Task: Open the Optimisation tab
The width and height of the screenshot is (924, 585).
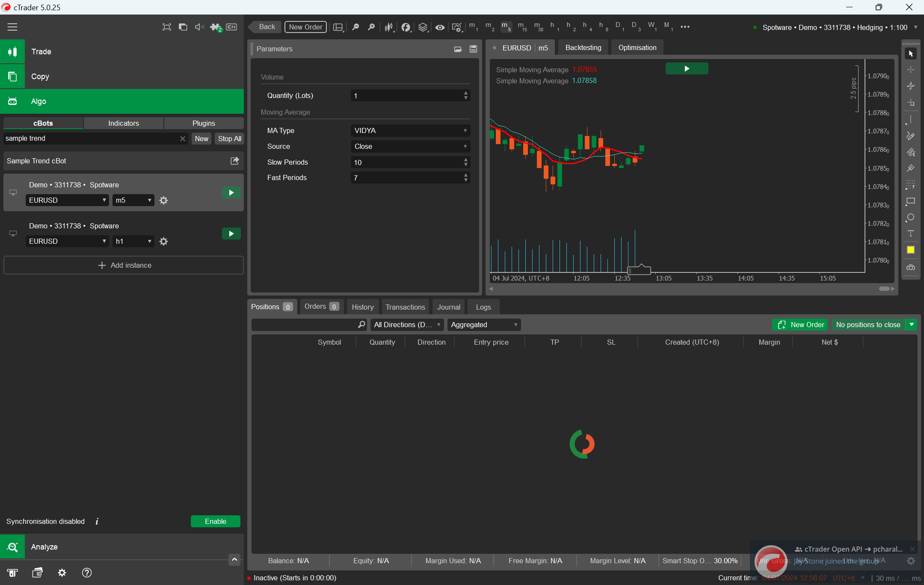Action: coord(637,47)
